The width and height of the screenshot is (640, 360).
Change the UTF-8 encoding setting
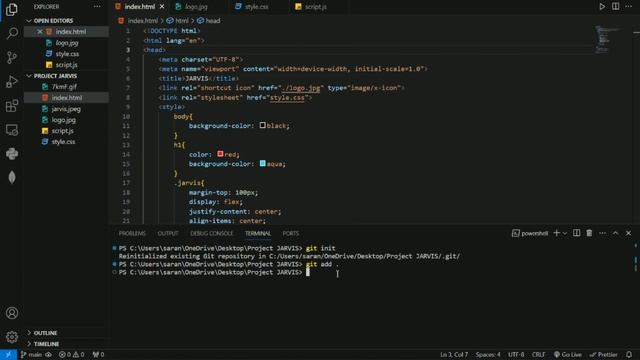[x=516, y=354]
